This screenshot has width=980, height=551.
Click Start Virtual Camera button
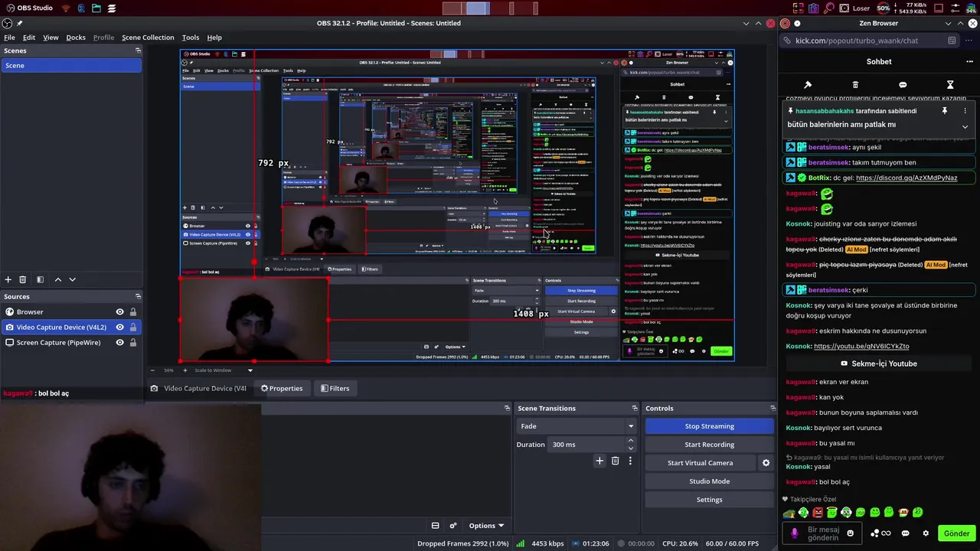tap(701, 463)
